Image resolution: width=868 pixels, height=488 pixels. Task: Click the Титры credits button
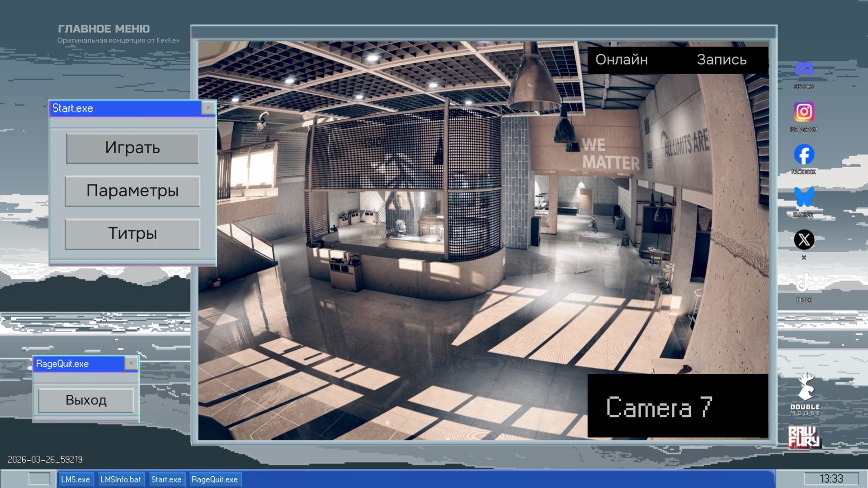click(132, 234)
